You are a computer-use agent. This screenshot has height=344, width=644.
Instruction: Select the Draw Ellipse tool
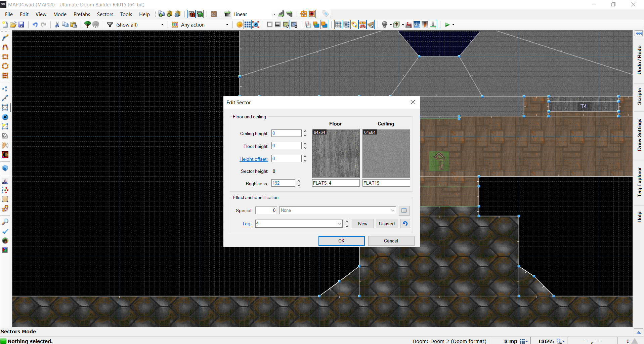click(x=5, y=66)
